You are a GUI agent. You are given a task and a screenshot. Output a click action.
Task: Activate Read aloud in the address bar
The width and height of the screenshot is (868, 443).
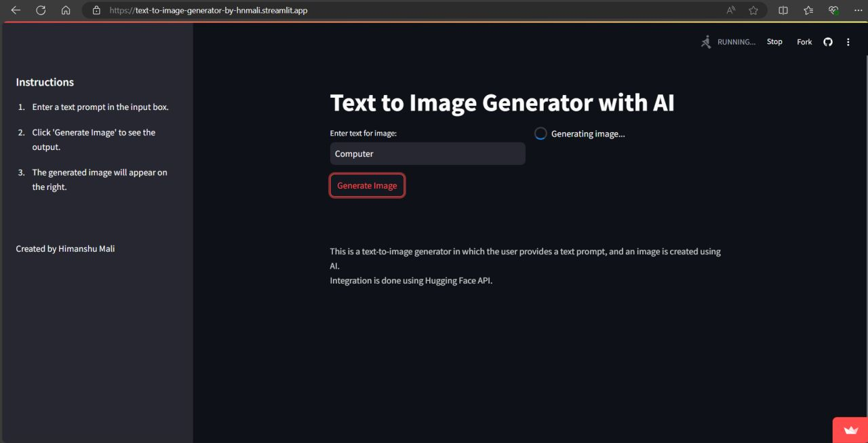730,10
